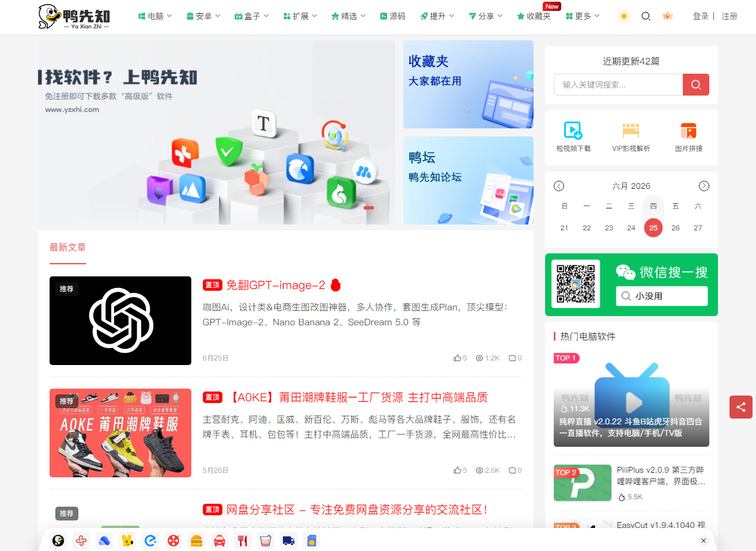Expand the 更多 dropdown menu
This screenshot has height=551, width=756.
pyautogui.click(x=583, y=16)
